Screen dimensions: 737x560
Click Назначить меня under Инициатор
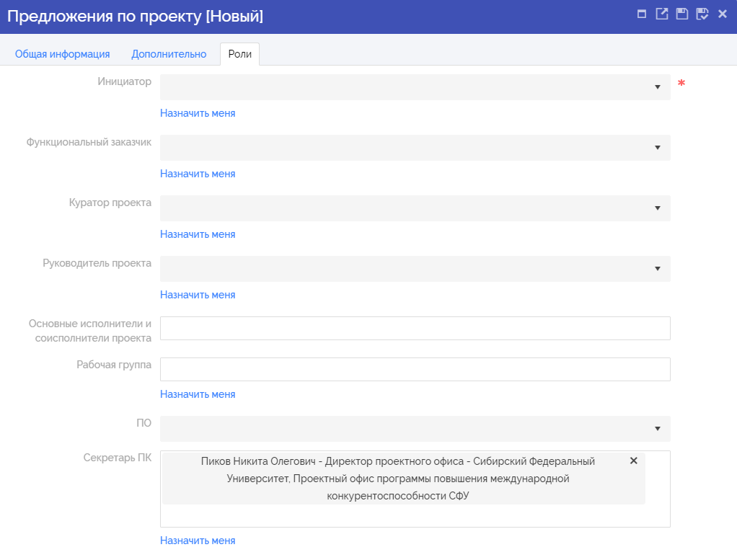coord(198,113)
